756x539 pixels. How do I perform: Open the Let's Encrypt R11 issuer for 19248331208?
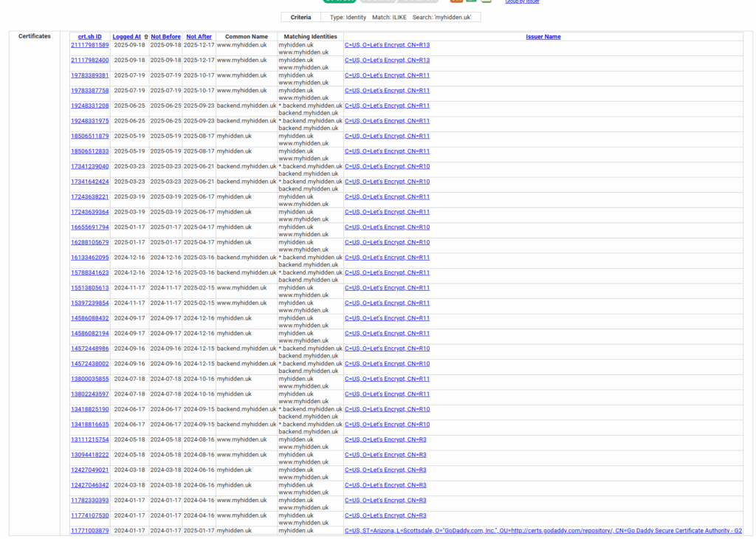pyautogui.click(x=387, y=106)
